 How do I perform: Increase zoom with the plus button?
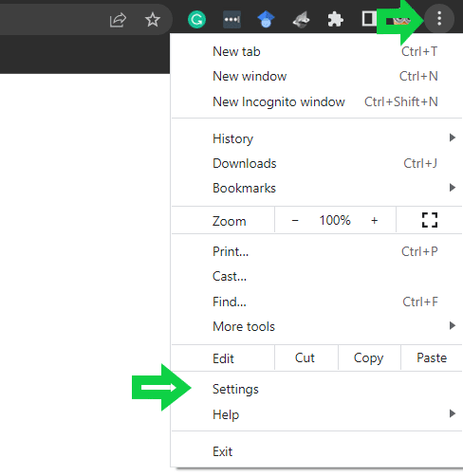(375, 220)
